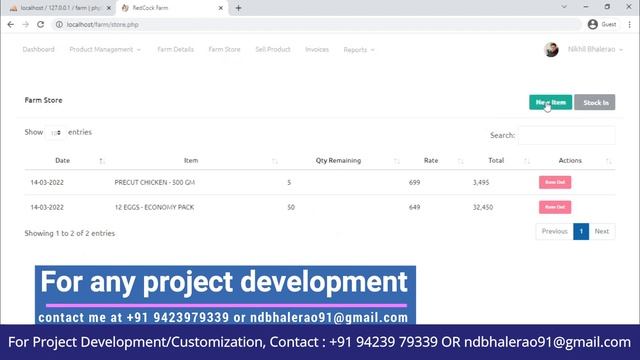Change the Show entries count selector
Image resolution: width=640 pixels, height=360 pixels.
coord(56,133)
